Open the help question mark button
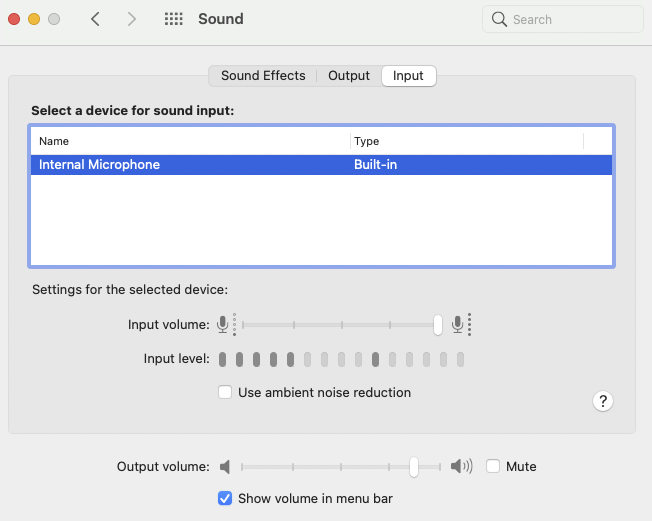The height and width of the screenshot is (521, 652). [603, 401]
